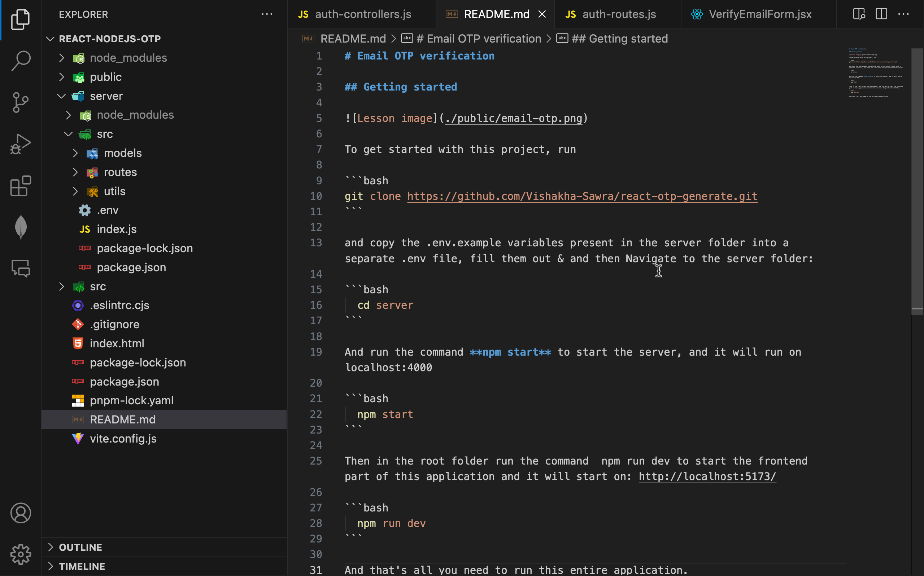Open the MongoDB leaf icon panel
The height and width of the screenshot is (576, 924).
click(21, 228)
